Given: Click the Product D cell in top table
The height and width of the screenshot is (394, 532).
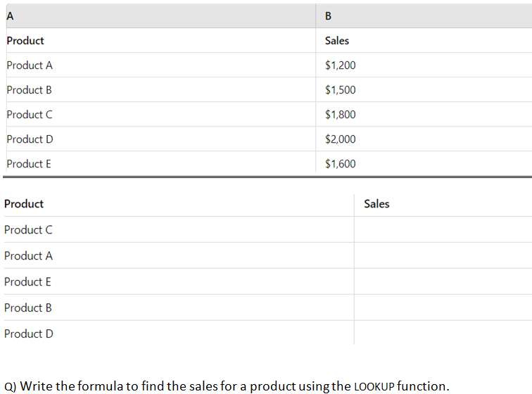Looking at the screenshot, I should (x=30, y=139).
